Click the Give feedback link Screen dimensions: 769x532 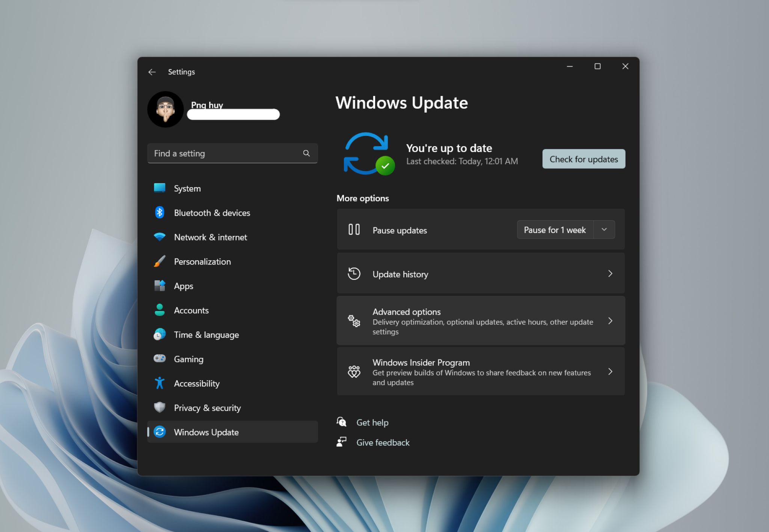point(383,442)
